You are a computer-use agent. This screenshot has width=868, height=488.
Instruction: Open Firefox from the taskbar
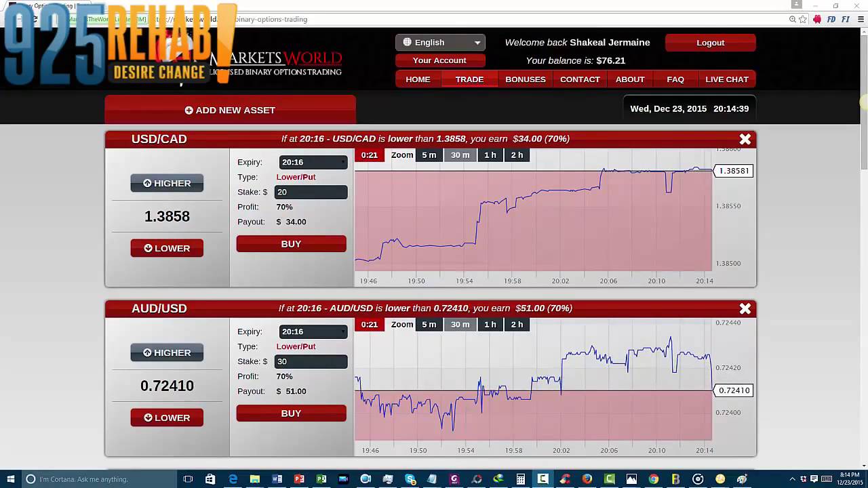587,479
